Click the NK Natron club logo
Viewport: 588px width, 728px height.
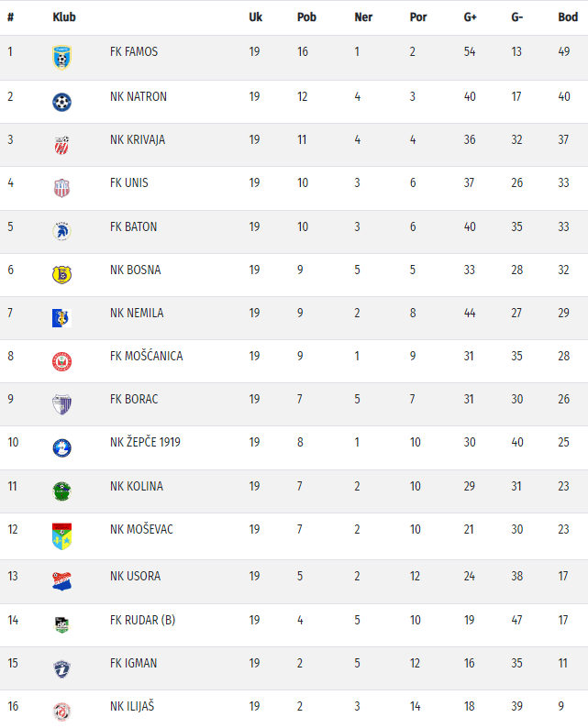click(61, 102)
